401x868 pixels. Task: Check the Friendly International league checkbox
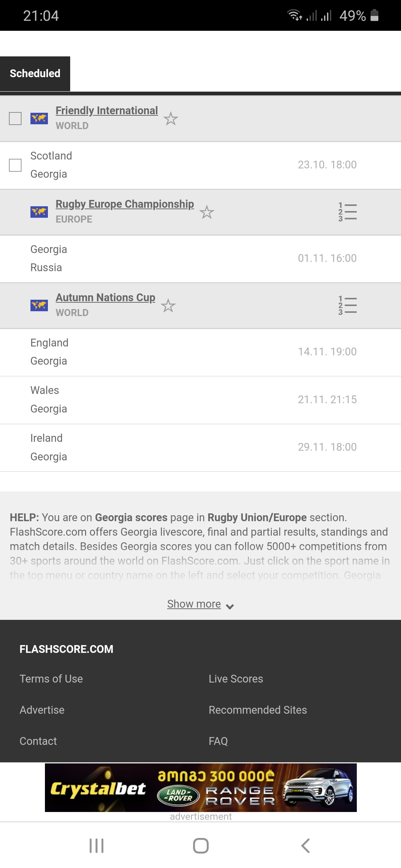click(15, 119)
